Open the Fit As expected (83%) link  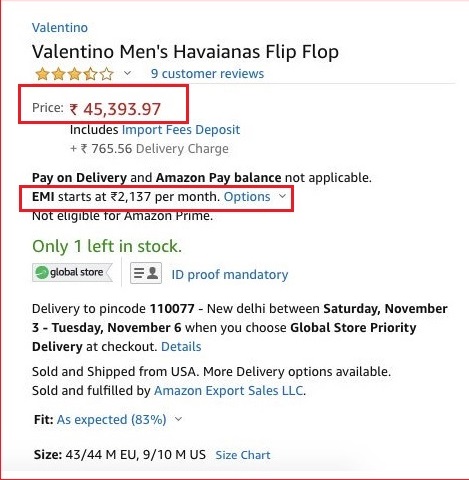(x=111, y=419)
